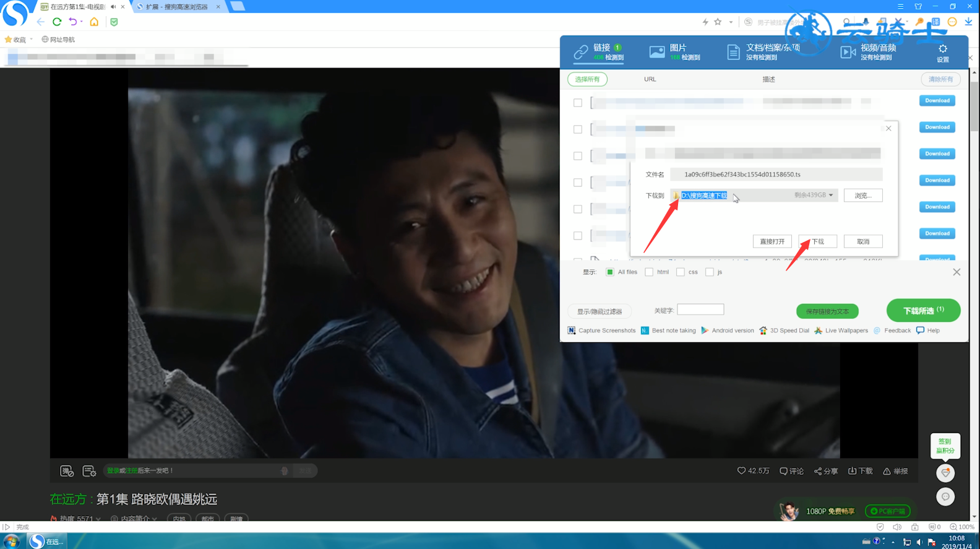The height and width of the screenshot is (549, 980).
Task: Click 直接打开 to open directly
Action: [x=772, y=241]
